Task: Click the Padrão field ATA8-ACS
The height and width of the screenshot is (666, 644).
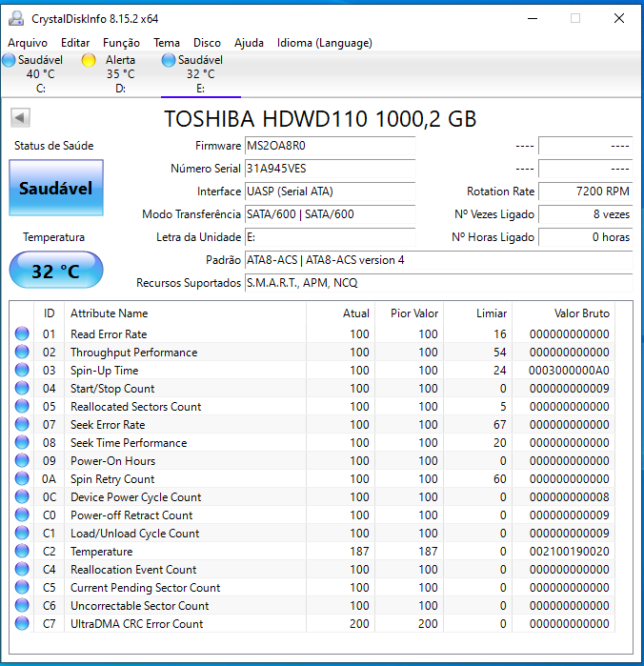Action: point(439,260)
